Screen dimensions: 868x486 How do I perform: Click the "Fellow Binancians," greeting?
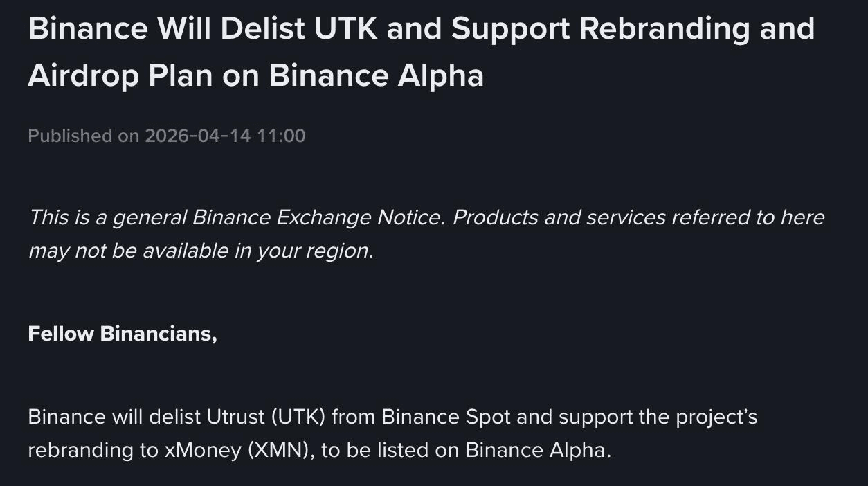123,334
